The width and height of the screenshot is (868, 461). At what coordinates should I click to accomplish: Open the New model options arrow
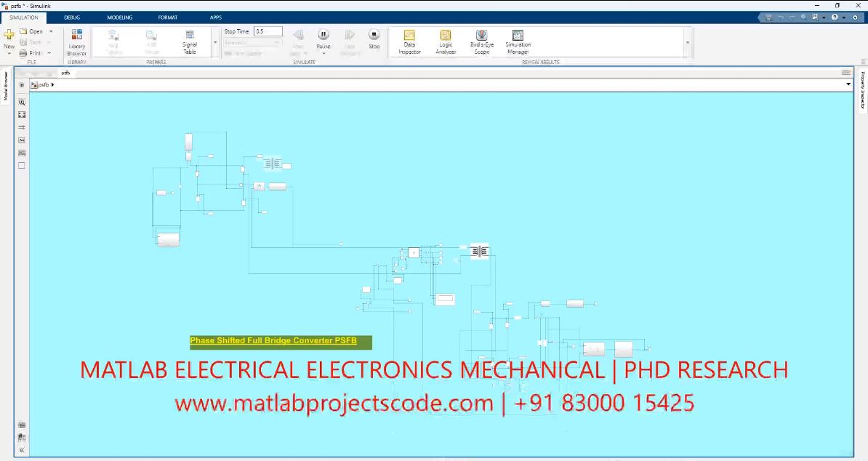click(x=9, y=54)
